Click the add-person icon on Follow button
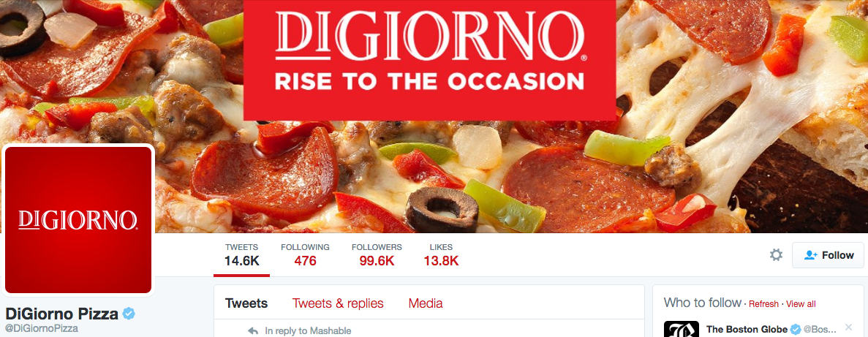Screen dimensions: 868x337 (x=811, y=255)
